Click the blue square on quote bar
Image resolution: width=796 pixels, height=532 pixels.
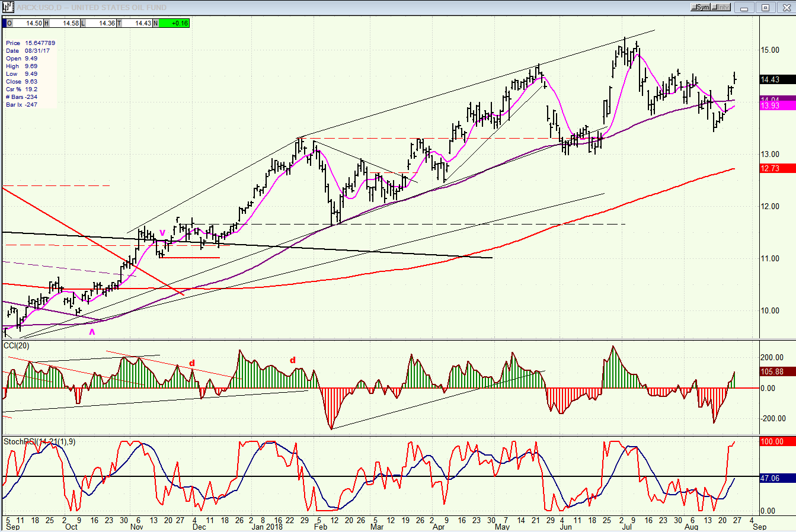(x=4, y=23)
